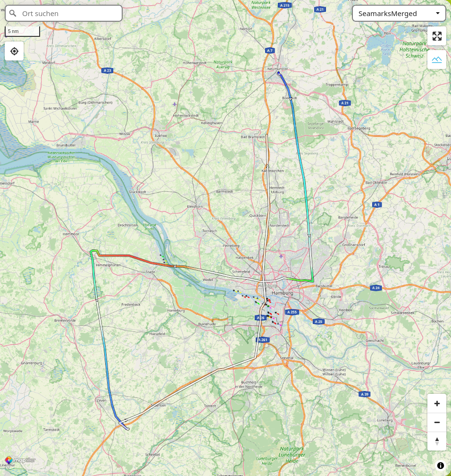
Task: Zoom in with the plus button
Action: [437, 403]
